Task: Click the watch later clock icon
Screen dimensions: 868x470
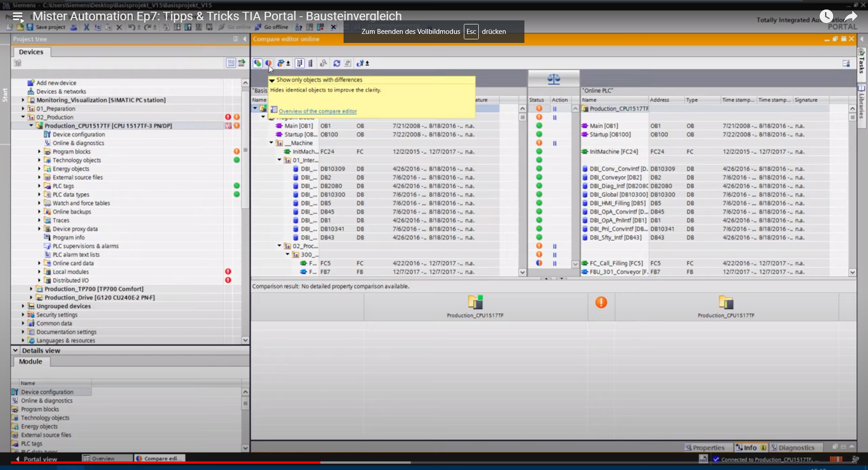Action: click(x=826, y=17)
